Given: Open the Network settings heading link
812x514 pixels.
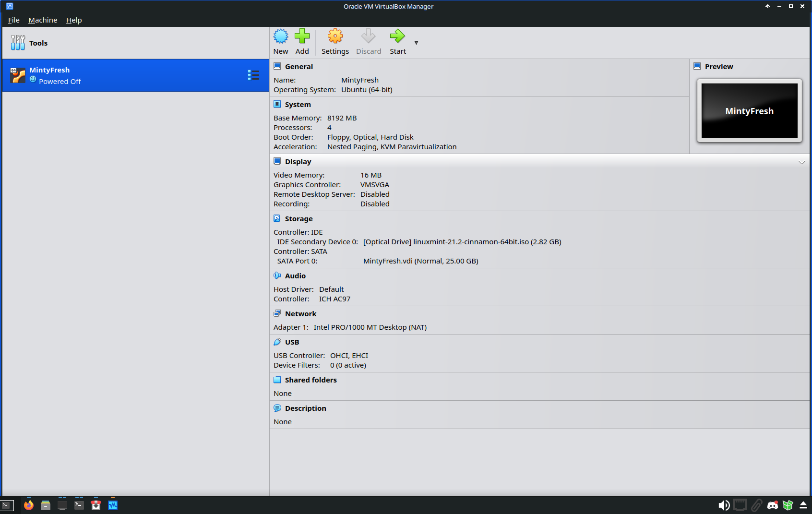Looking at the screenshot, I should (301, 314).
